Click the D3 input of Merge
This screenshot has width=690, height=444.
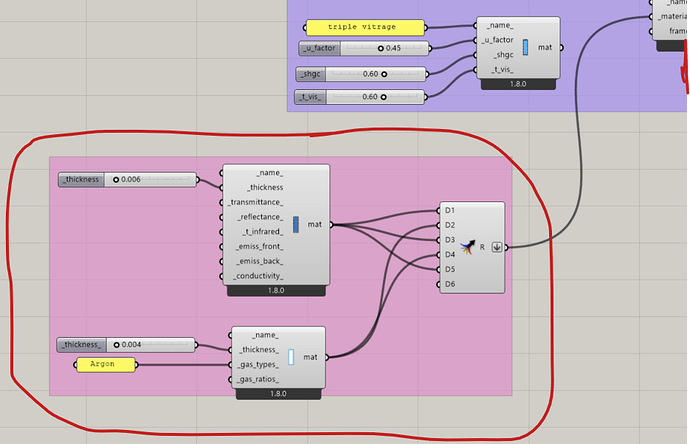[449, 240]
